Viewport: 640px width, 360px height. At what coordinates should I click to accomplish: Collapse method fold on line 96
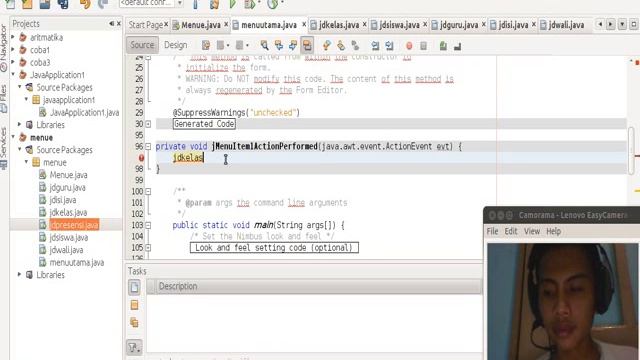tap(148, 146)
